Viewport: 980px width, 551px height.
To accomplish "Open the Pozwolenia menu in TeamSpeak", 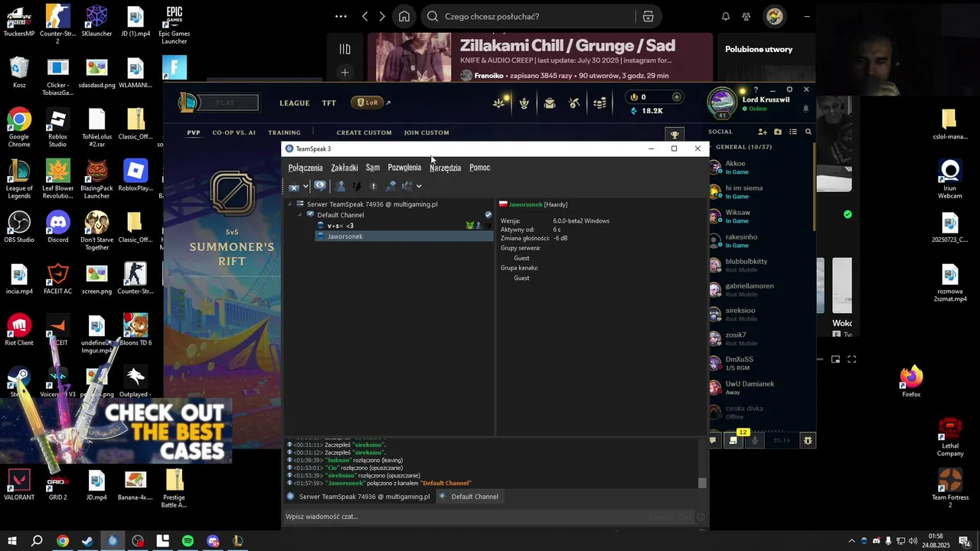I will coord(404,168).
